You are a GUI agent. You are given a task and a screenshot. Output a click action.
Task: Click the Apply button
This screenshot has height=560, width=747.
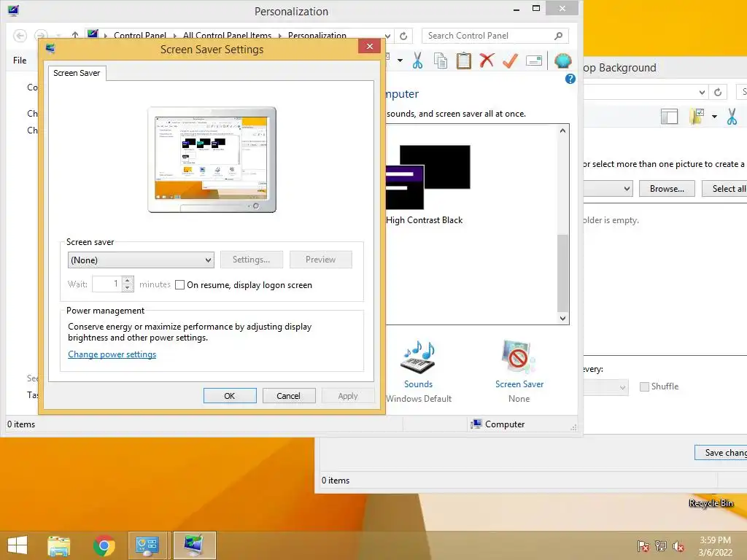(348, 396)
